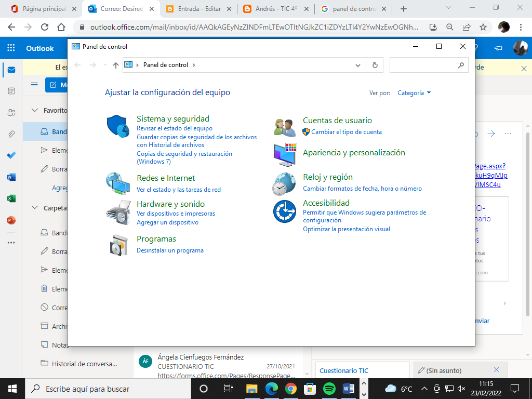Open Outlook Mail icon in left rail
This screenshot has width=532, height=399.
click(11, 70)
